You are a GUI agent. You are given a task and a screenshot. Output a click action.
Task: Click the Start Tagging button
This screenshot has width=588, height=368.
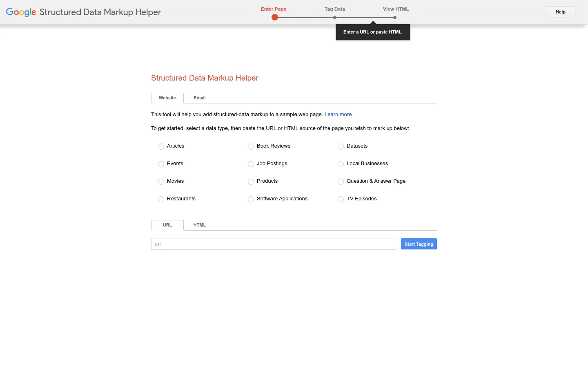point(419,244)
